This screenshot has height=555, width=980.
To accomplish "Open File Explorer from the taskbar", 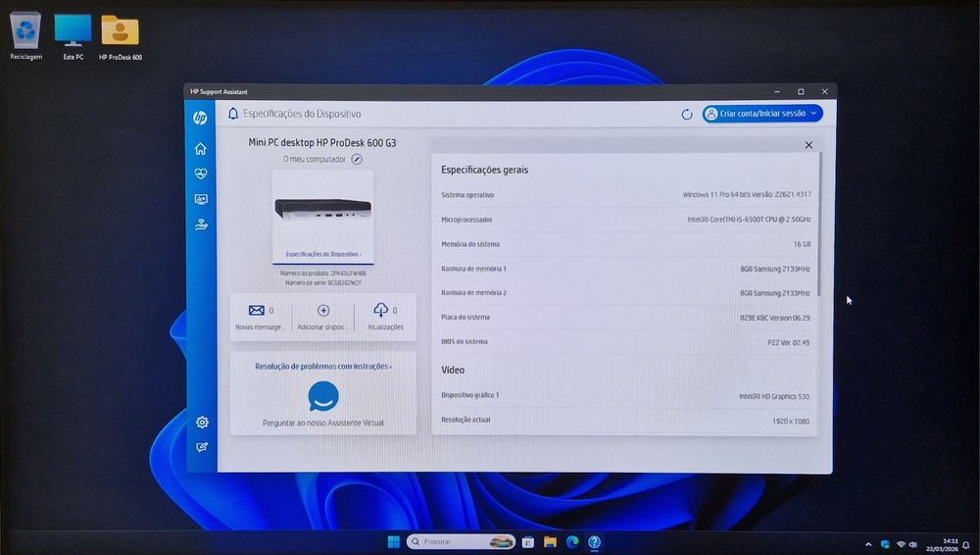I will [x=550, y=542].
